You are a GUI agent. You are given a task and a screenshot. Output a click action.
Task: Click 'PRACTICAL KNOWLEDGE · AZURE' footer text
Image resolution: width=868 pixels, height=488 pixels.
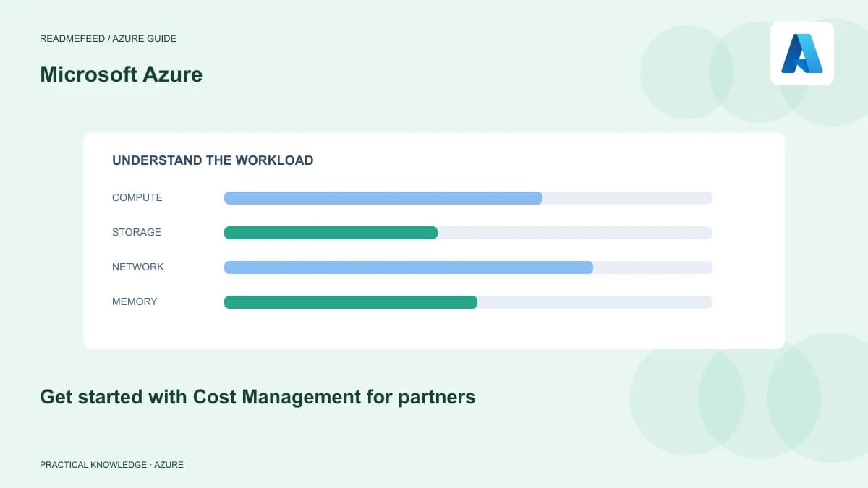[x=111, y=465]
